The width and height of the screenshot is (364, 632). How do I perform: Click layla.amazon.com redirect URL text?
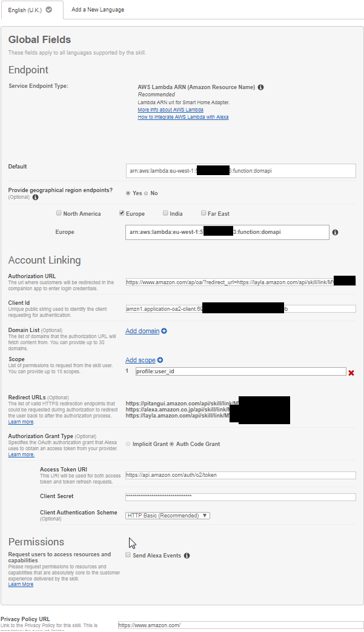click(177, 416)
